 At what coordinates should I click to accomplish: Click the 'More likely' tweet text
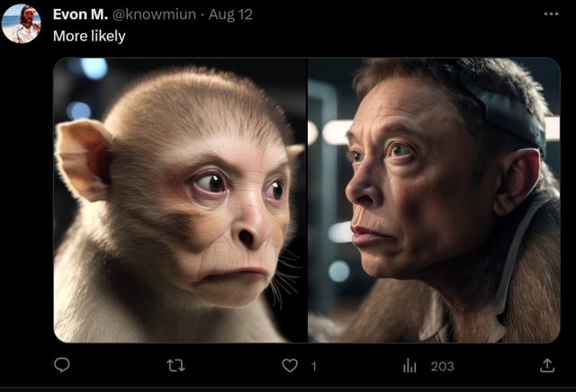(x=89, y=36)
